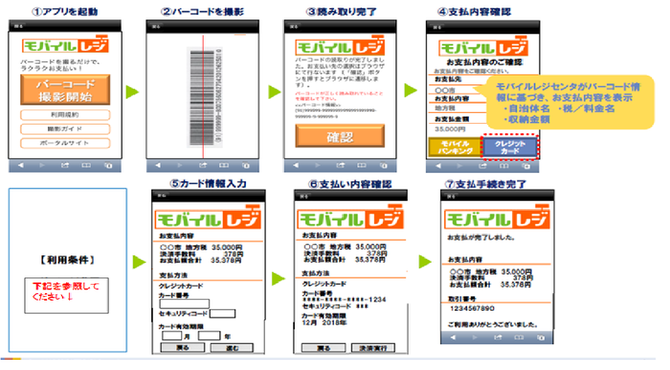The image size is (670, 370).
Task: Click お支払内容のご確認 heading in step 4
Action: 485,62
